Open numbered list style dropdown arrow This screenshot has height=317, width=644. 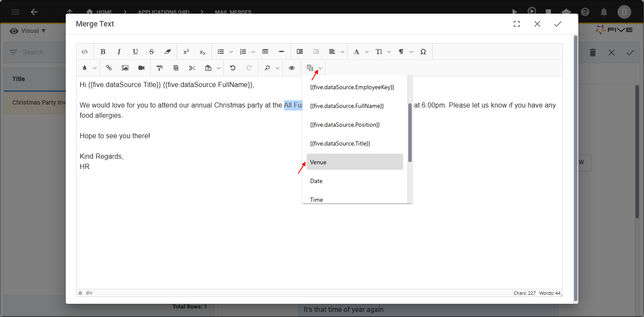click(x=253, y=52)
